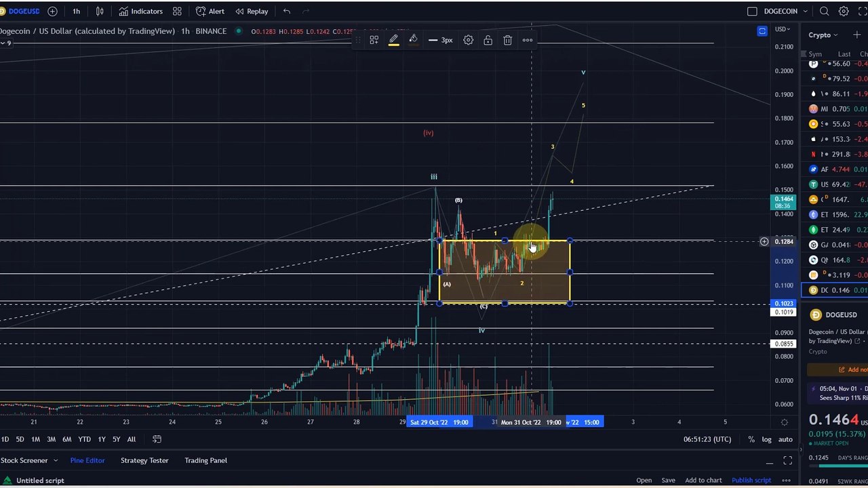Viewport: 868px width, 488px height.
Task: Select the YTD date range
Action: coord(84,439)
